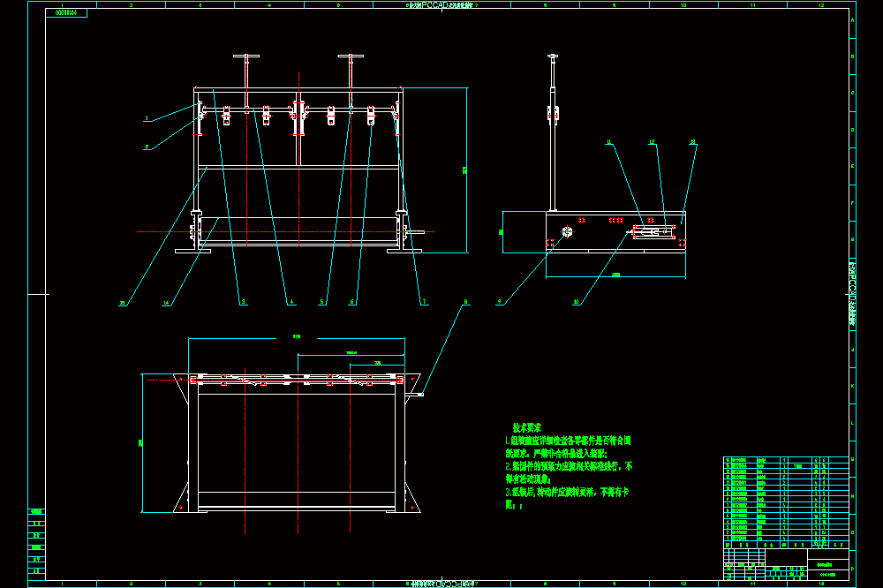Select the 技术要求 heading text
883x588 pixels.
(x=526, y=427)
